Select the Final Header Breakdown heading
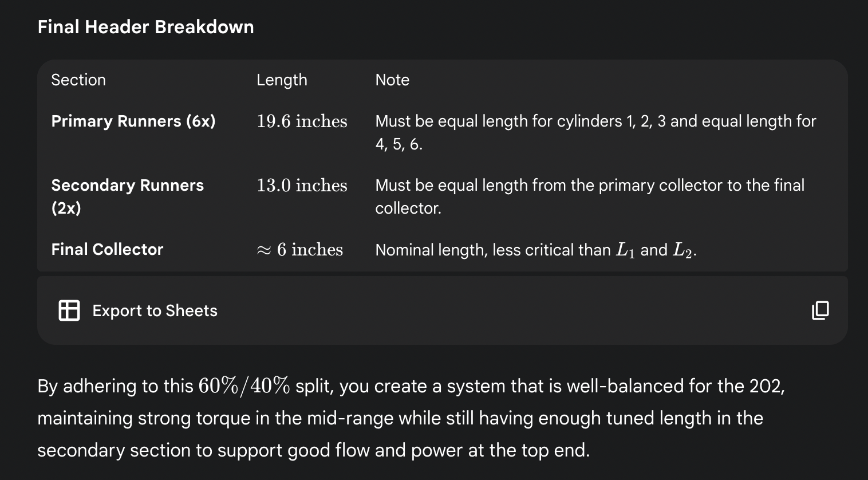The width and height of the screenshot is (868, 480). coord(145,27)
